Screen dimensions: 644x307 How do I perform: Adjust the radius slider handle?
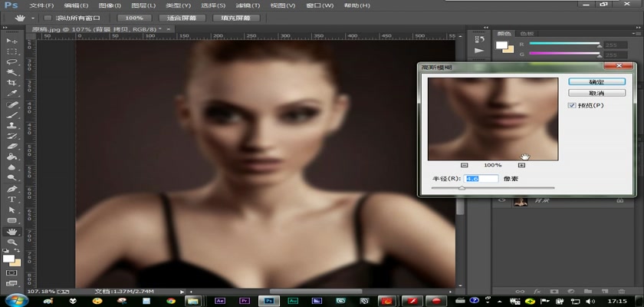[462, 188]
